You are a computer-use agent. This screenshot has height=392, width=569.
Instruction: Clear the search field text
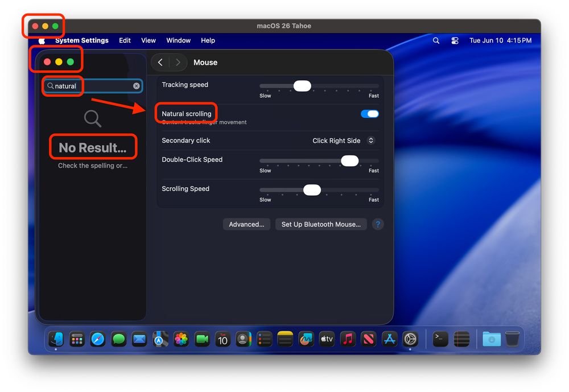click(x=136, y=86)
